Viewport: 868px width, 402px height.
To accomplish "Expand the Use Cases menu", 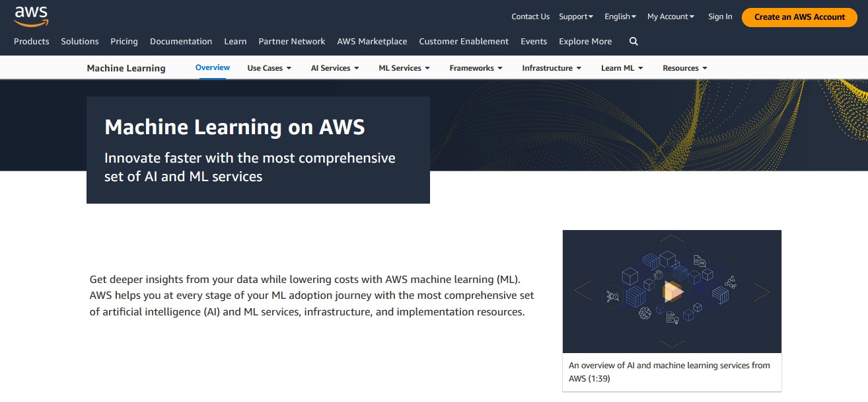I will 268,67.
